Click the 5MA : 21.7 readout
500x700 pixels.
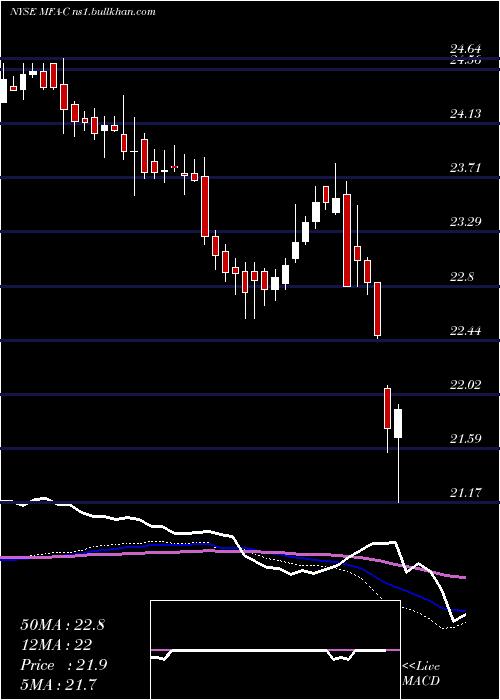click(59, 684)
